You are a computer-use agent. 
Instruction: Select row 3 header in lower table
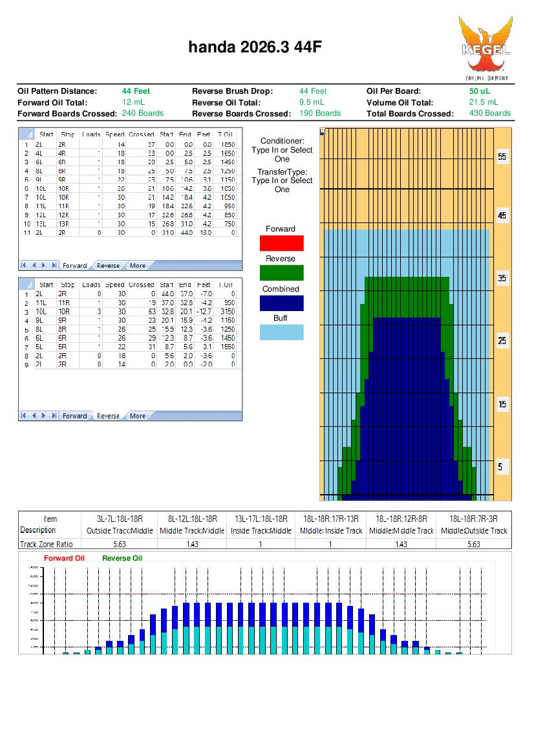(x=26, y=312)
